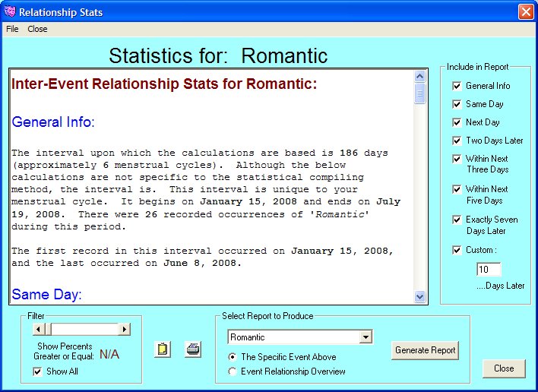Screen dimensions: 538x392
Task: Click the printer icon to print report
Action: click(193, 349)
